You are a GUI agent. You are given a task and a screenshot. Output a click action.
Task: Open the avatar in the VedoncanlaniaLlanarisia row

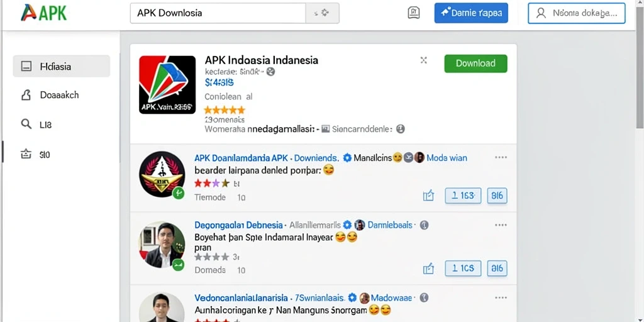pos(162,307)
